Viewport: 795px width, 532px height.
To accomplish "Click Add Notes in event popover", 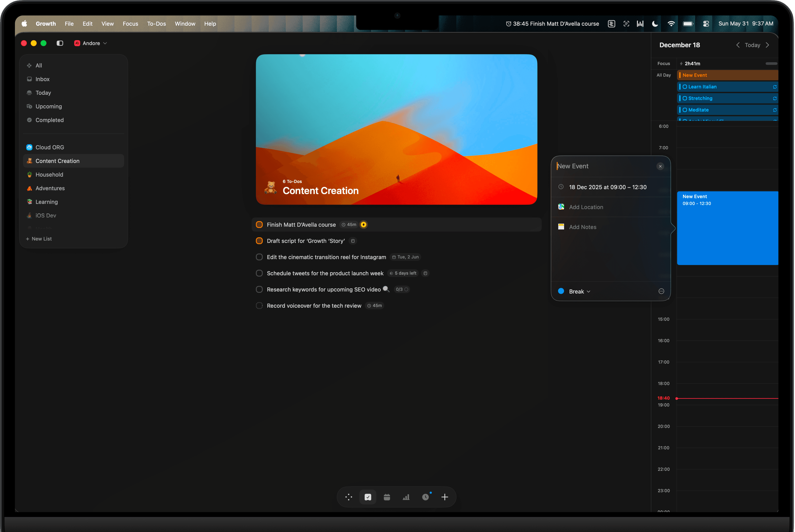I will point(611,227).
